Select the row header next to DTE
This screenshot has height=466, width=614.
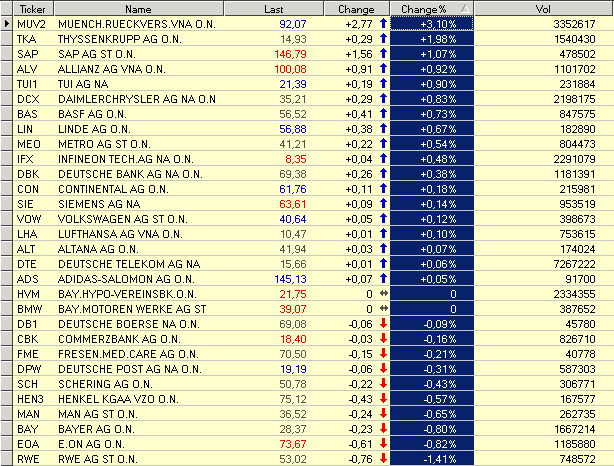click(7, 264)
